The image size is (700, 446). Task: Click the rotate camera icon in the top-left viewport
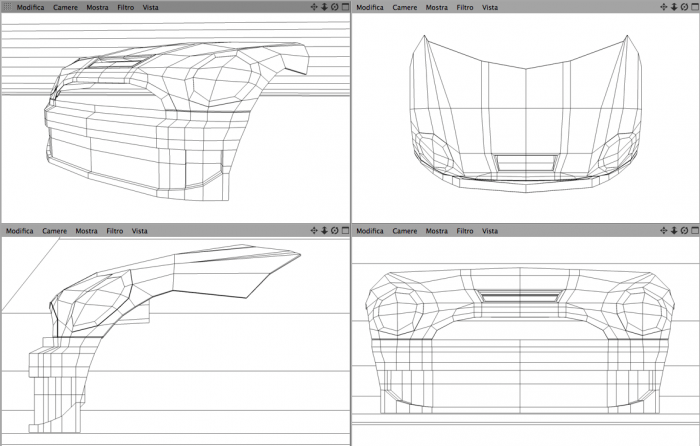coord(335,7)
